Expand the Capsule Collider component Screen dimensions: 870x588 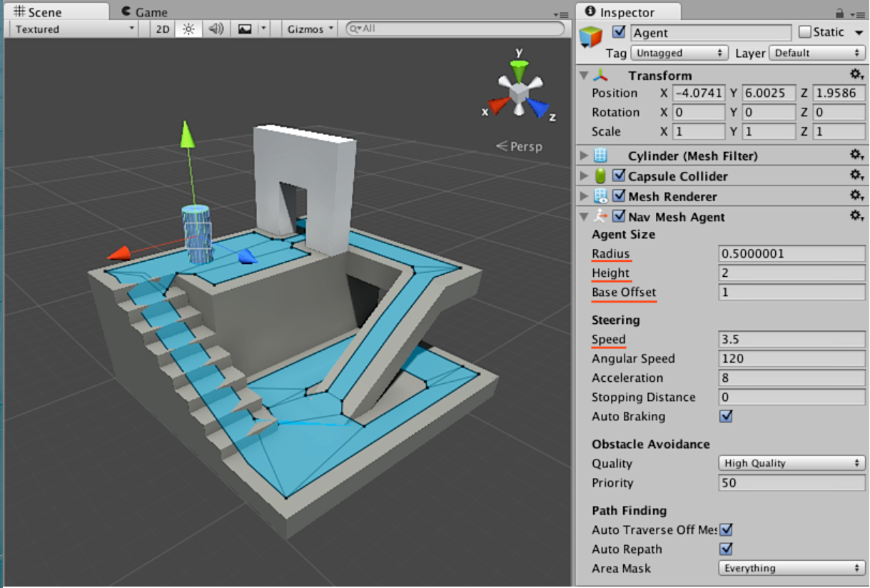click(x=584, y=176)
